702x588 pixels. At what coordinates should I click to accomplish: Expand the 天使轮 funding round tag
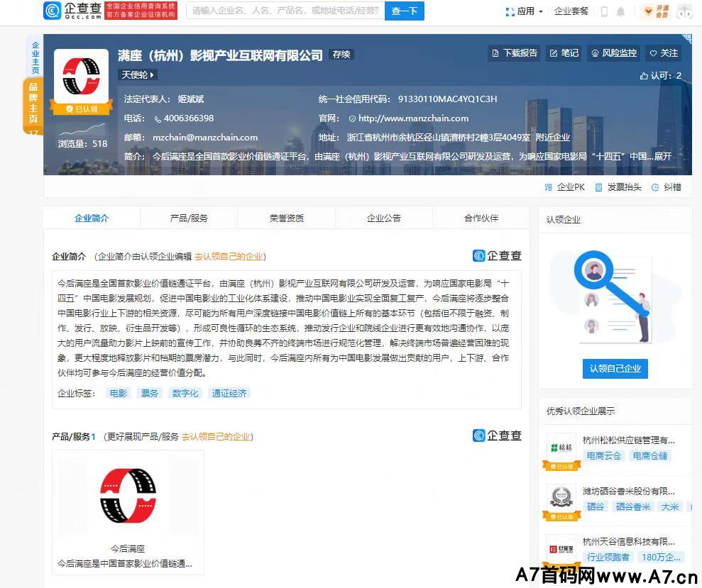(x=138, y=74)
